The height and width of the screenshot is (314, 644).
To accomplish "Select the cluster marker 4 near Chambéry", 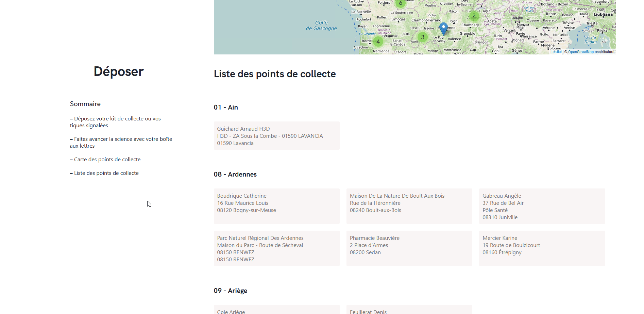I will pyautogui.click(x=475, y=16).
